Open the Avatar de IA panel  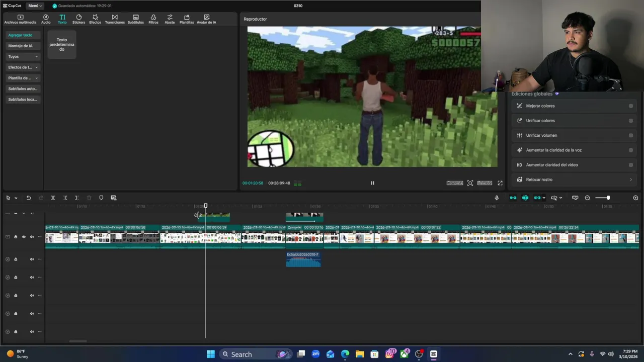point(206,19)
